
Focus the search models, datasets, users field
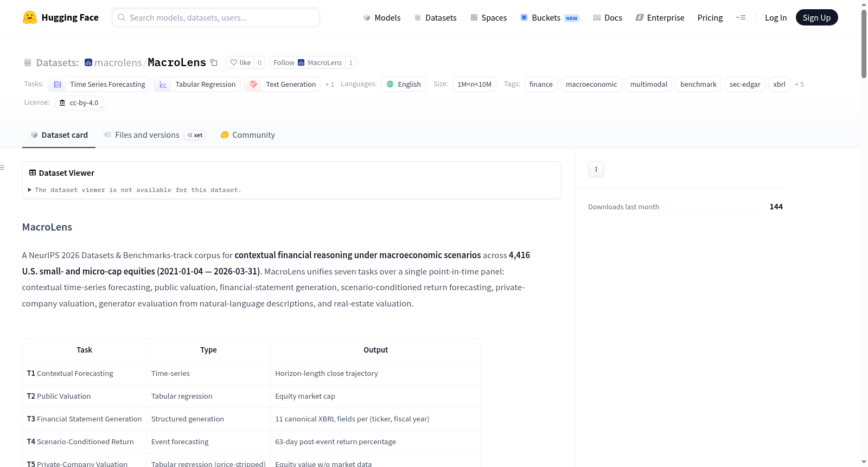pyautogui.click(x=216, y=17)
